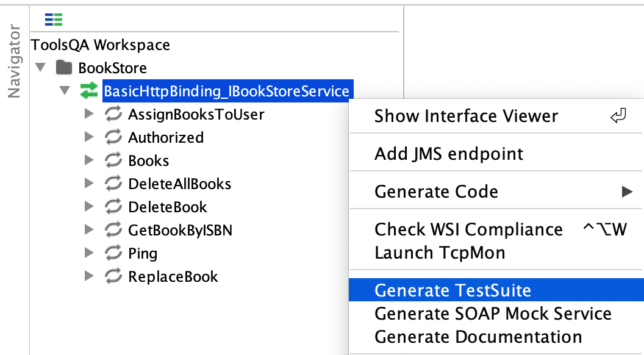This screenshot has width=644, height=355.
Task: Select the Ping label
Action: tap(143, 254)
